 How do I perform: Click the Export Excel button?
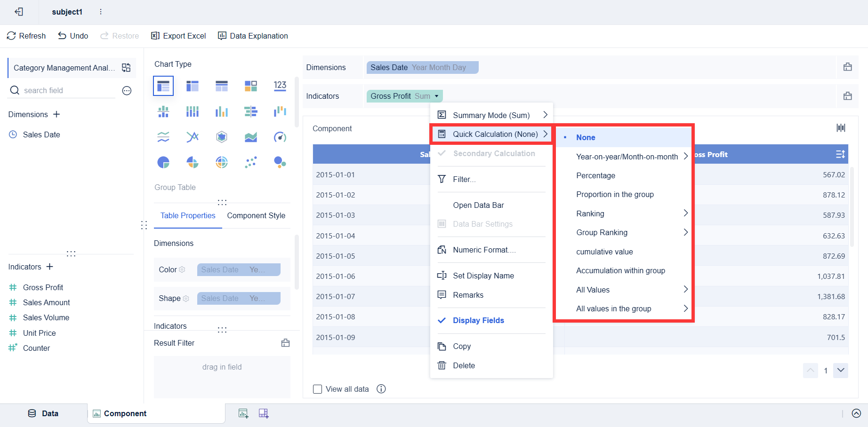178,36
